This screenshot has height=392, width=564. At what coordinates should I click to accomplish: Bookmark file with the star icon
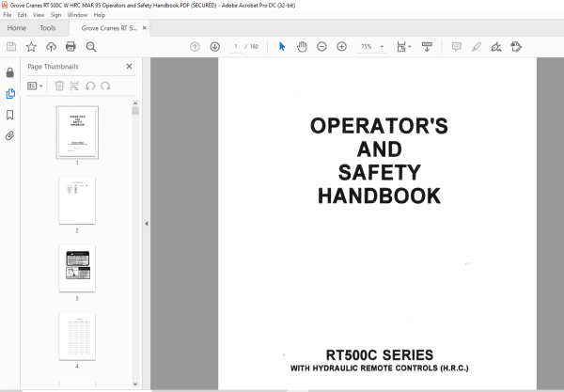[31, 47]
